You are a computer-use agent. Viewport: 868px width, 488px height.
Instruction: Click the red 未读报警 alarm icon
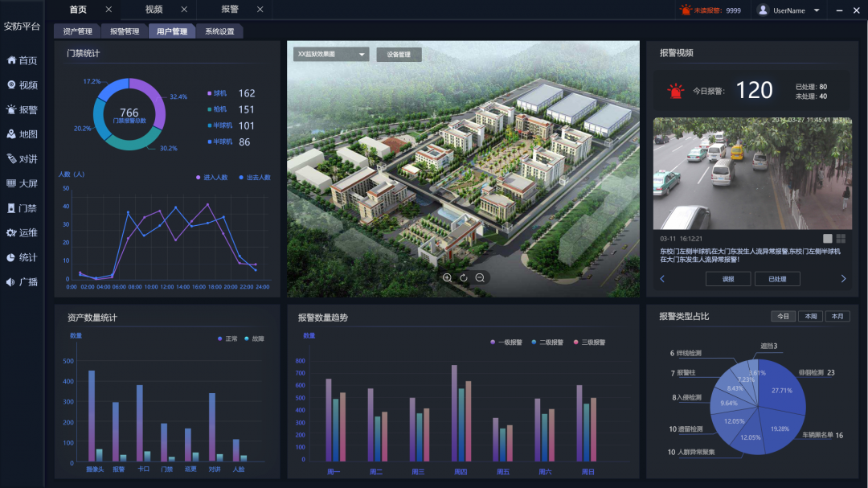(686, 10)
